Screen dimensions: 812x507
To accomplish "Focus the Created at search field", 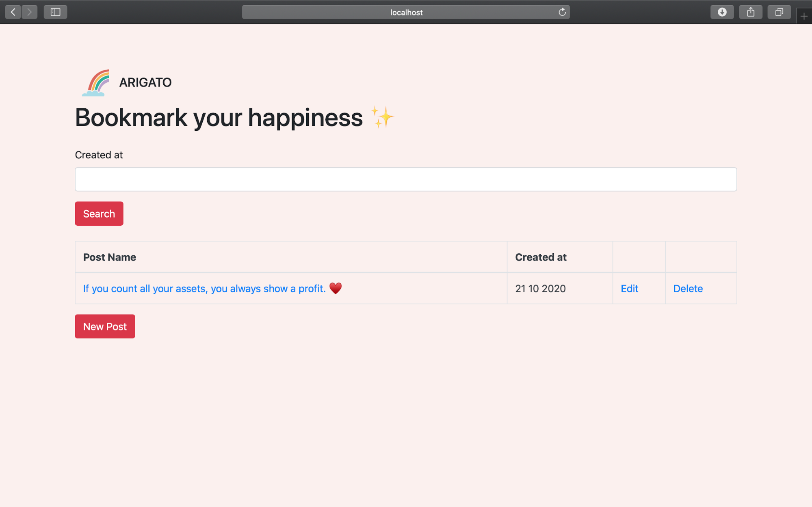I will (405, 179).
